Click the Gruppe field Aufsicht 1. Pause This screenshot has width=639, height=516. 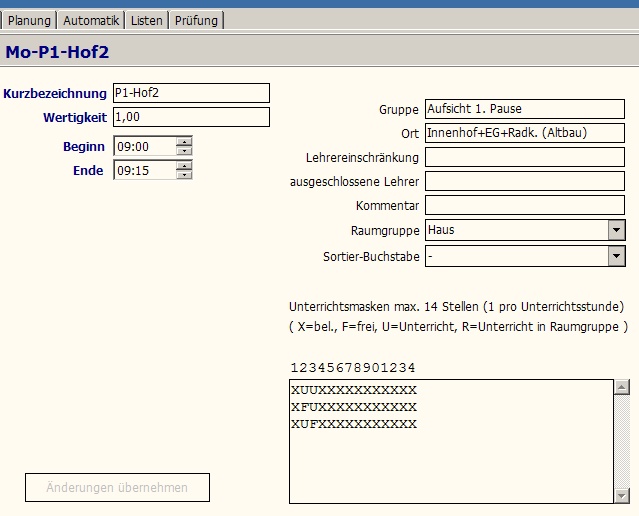tap(524, 109)
